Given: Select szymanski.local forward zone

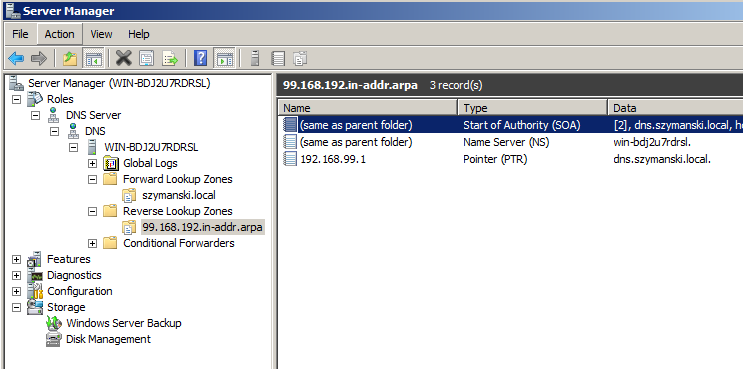Looking at the screenshot, I should click(179, 195).
